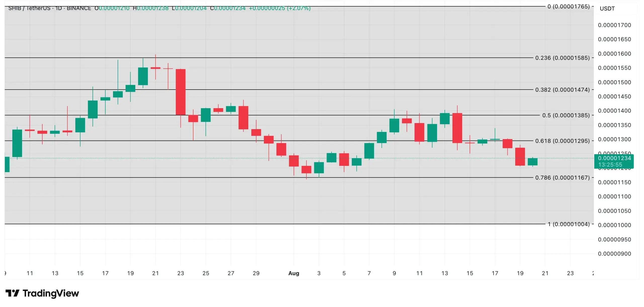Click the 0.00001100 price axis label

[614, 197]
